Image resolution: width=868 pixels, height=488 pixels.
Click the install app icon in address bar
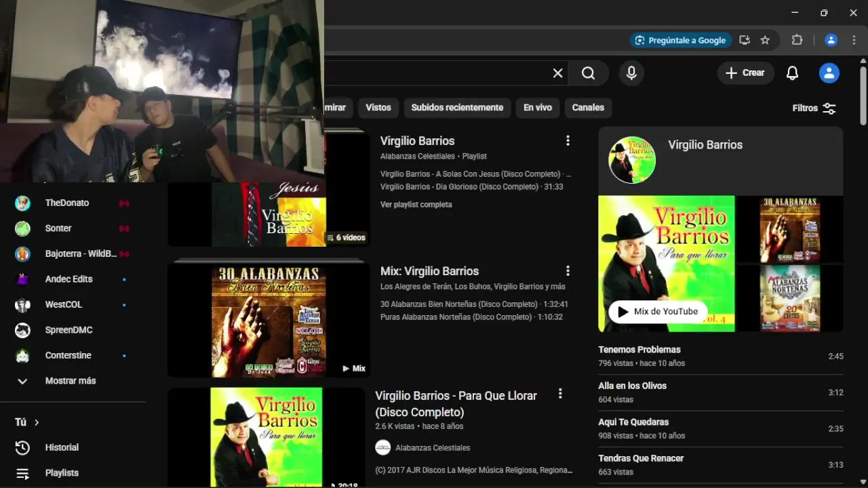coord(745,40)
